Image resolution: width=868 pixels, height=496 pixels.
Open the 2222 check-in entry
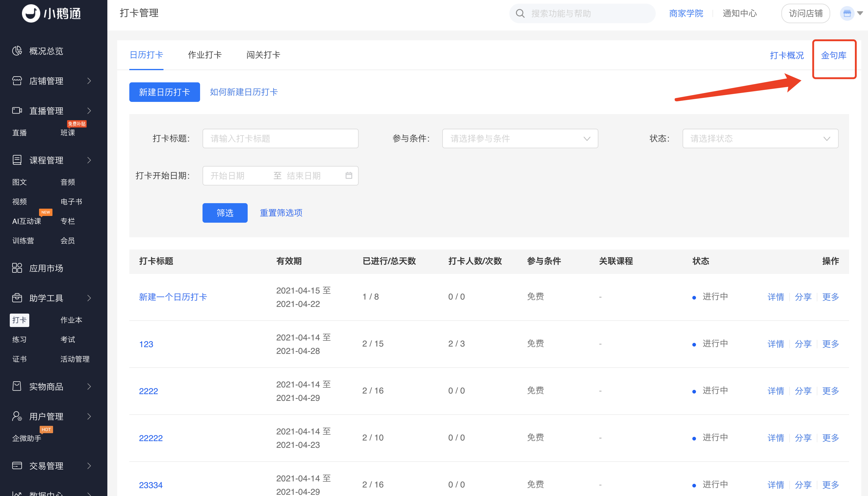[149, 391]
